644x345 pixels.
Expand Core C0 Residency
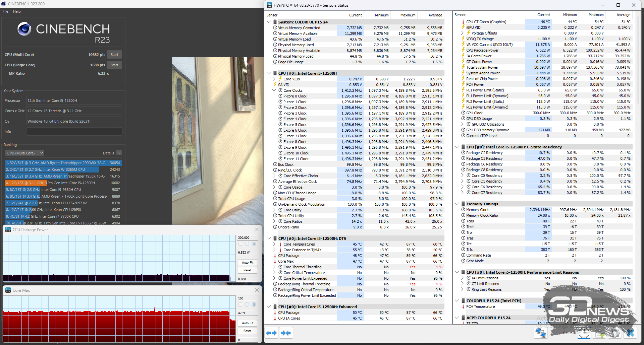(462, 176)
